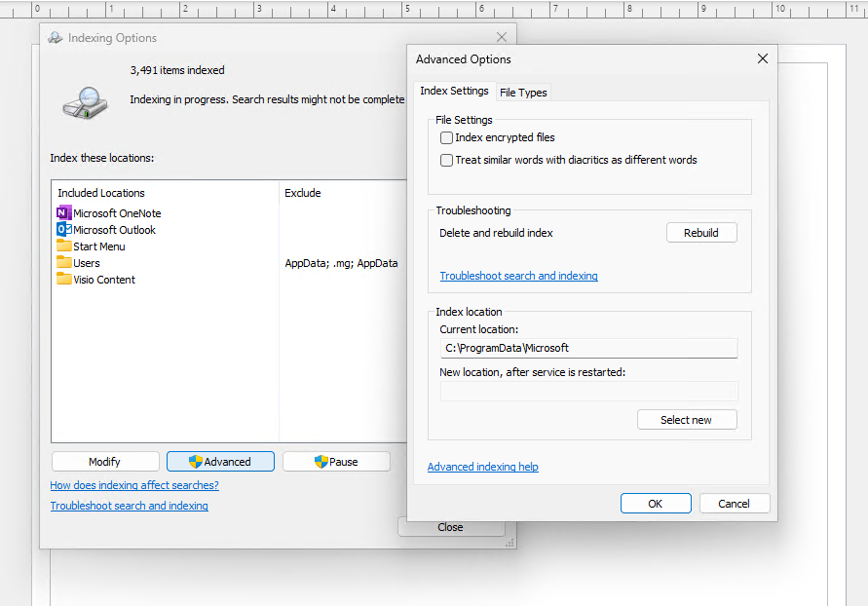Screen dimensions: 868x606
Task: Click the 3,491 items indexed status text
Action: pyautogui.click(x=177, y=70)
